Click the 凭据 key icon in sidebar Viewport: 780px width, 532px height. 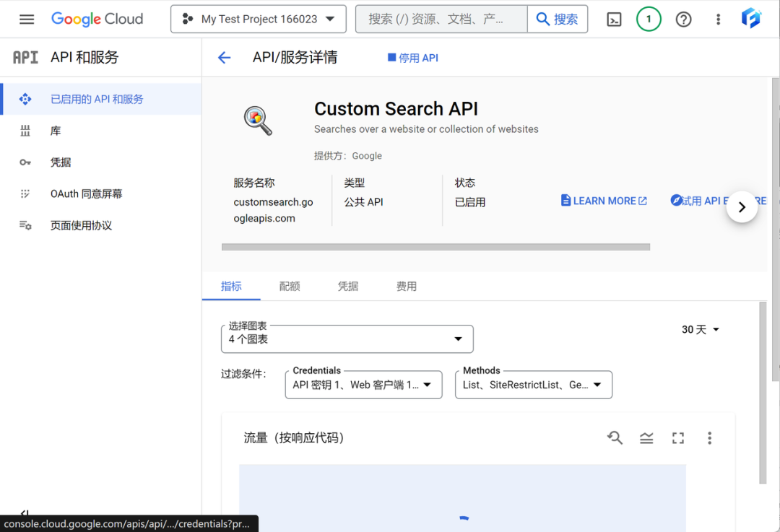tap(25, 162)
